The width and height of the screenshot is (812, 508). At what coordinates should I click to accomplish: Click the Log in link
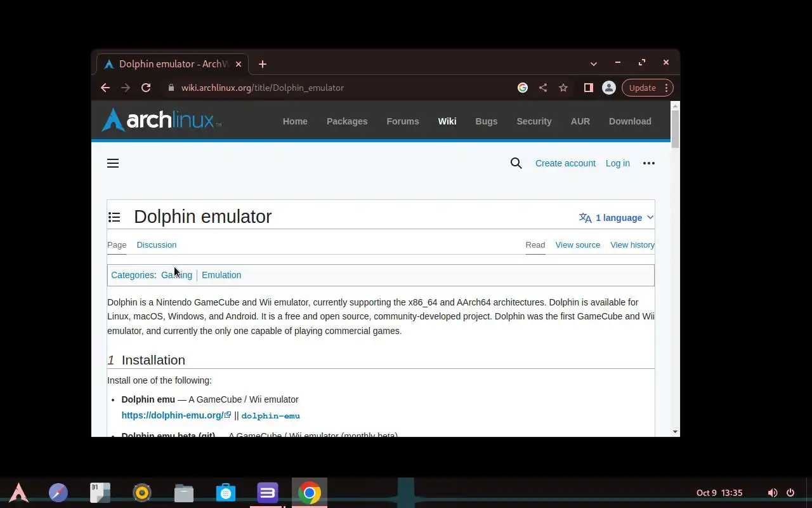(618, 163)
